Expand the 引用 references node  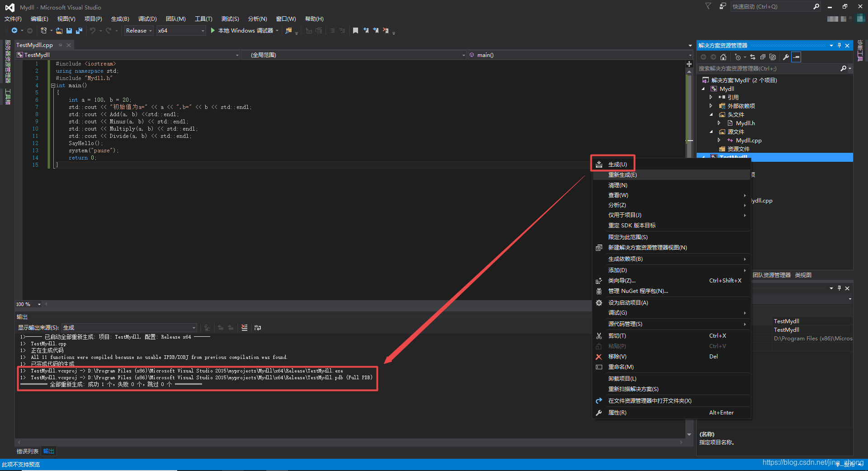(711, 97)
